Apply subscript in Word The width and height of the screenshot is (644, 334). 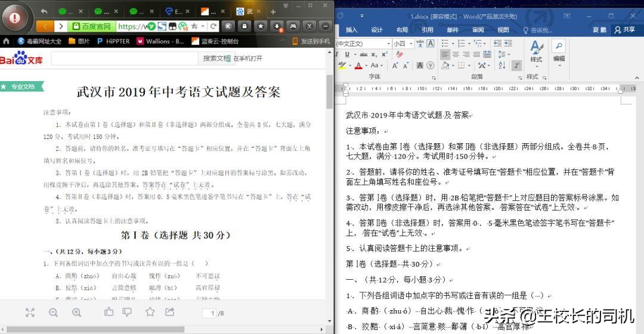tap(374, 54)
